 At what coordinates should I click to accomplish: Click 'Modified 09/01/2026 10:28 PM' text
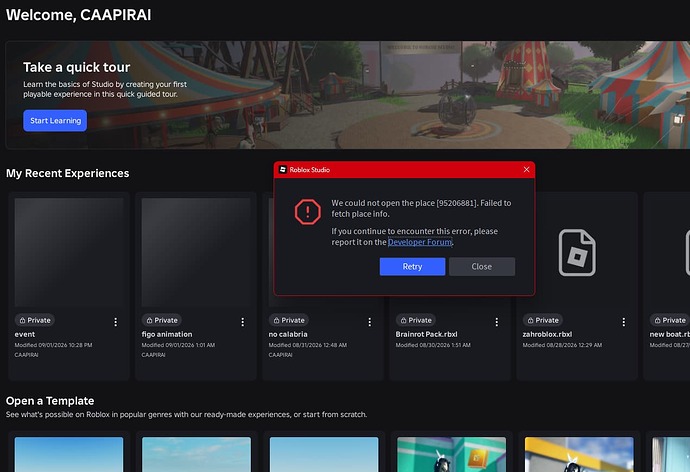pyautogui.click(x=53, y=345)
